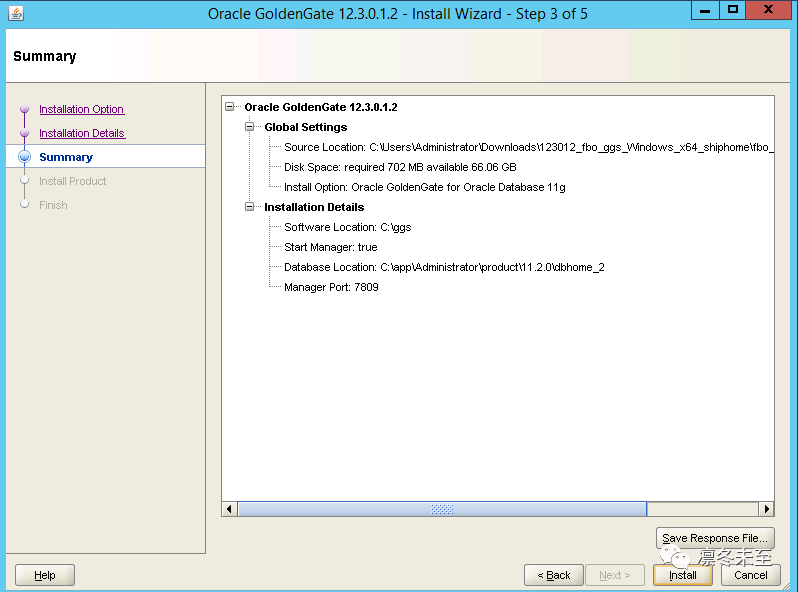This screenshot has width=798, height=592.
Task: Go back with the Back button
Action: tap(554, 575)
